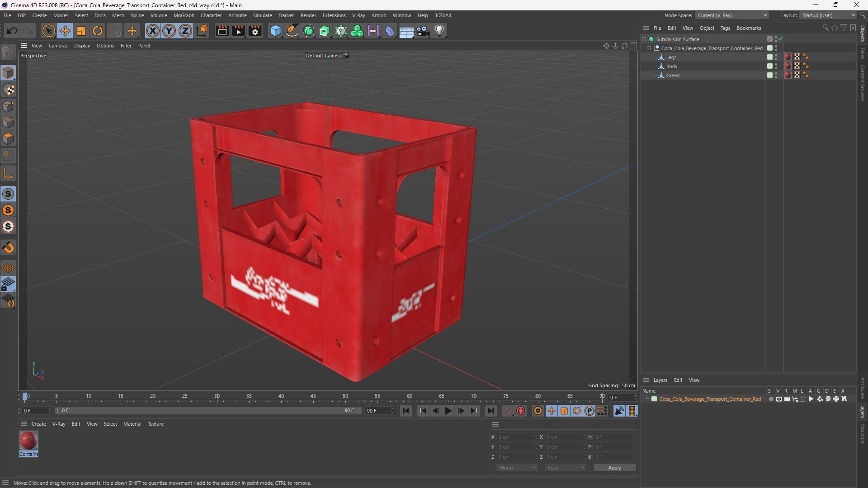The image size is (868, 488).
Task: Add a Subdivision Surface generator
Action: [x=308, y=31]
